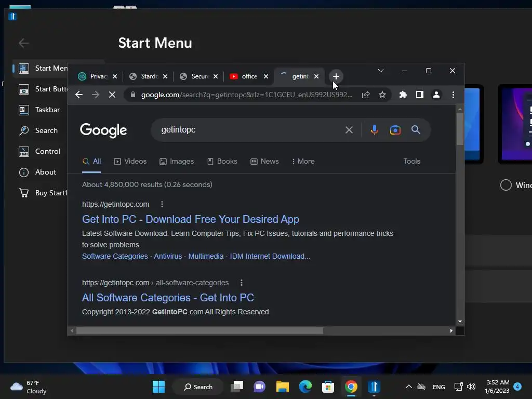Open options for all-software-categories result
This screenshot has height=399, width=532.
[242, 283]
